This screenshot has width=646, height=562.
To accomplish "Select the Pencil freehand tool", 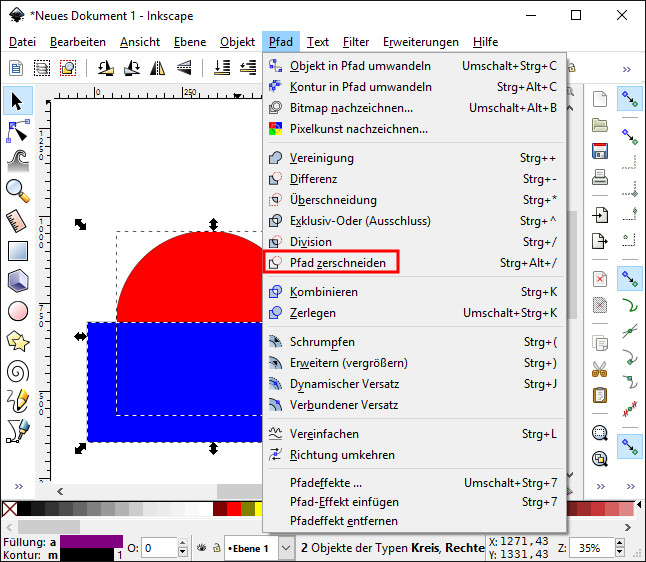I will 18,401.
